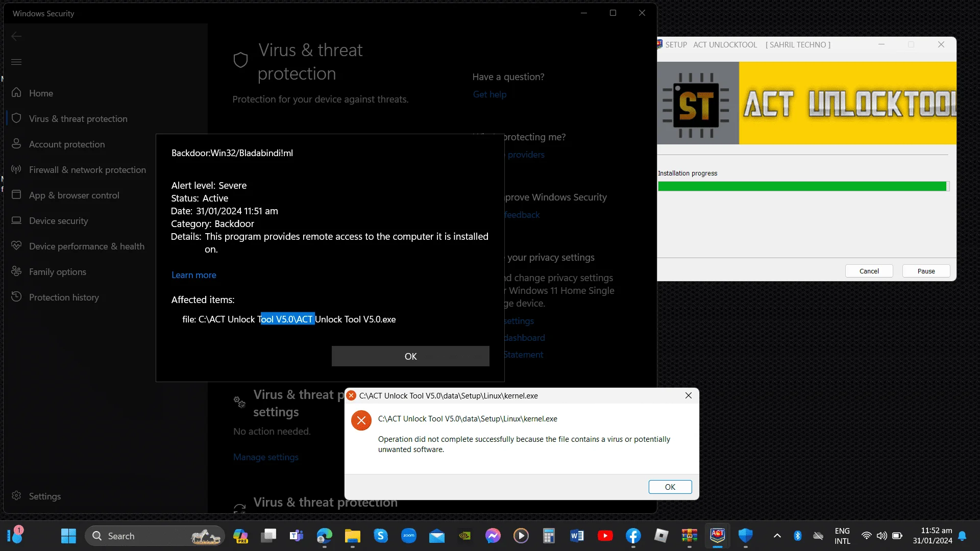Open Account protection in sidebar
980x551 pixels.
pyautogui.click(x=67, y=144)
